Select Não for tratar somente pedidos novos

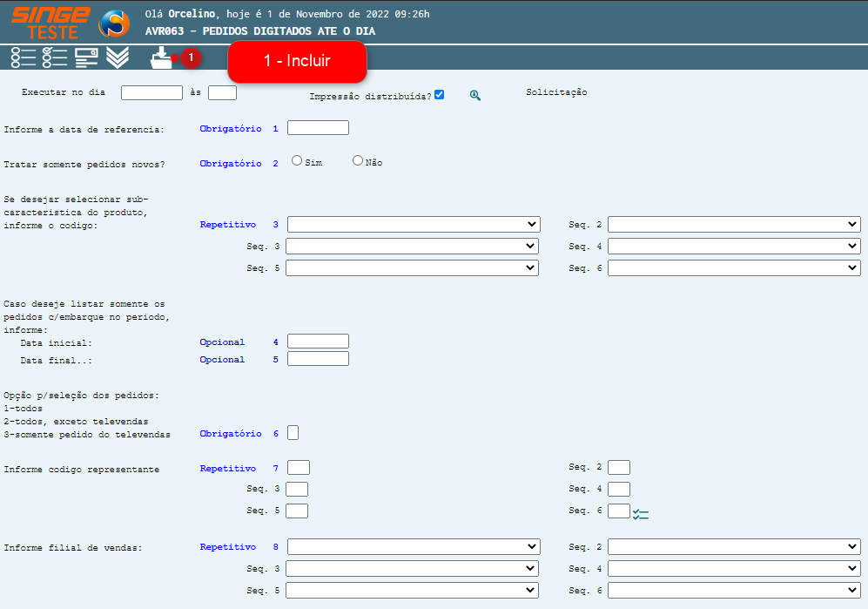(x=358, y=160)
